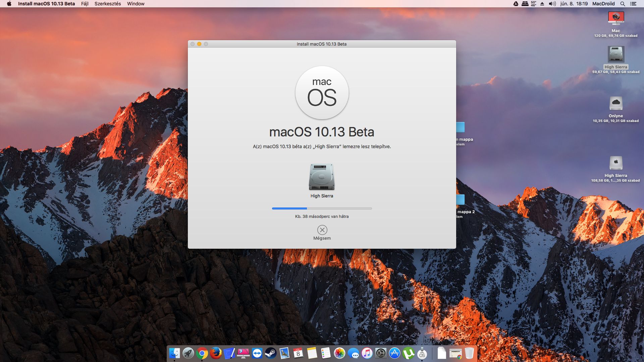The width and height of the screenshot is (644, 362).
Task: Open Launchpad from the Dock
Action: [x=188, y=353]
